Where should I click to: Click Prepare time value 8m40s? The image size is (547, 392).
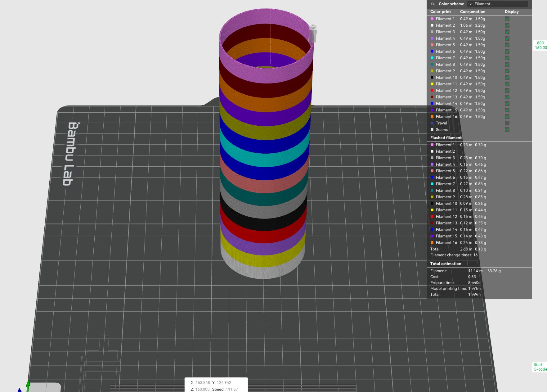[x=474, y=283]
